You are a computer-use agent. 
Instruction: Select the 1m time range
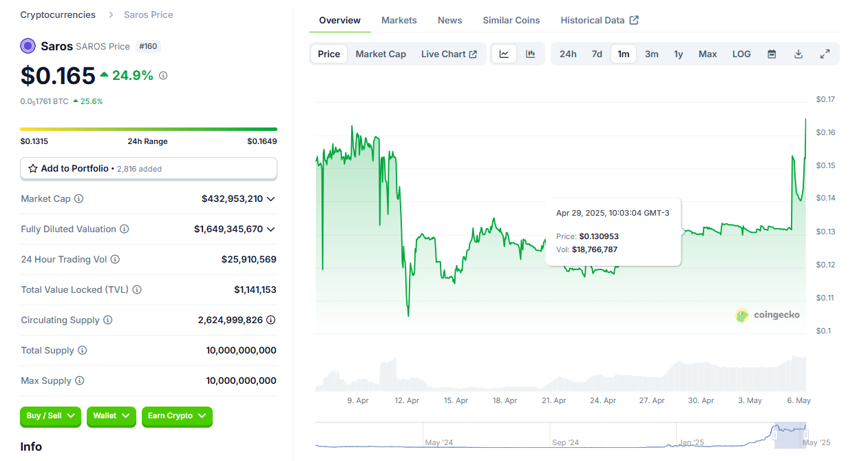tap(624, 54)
